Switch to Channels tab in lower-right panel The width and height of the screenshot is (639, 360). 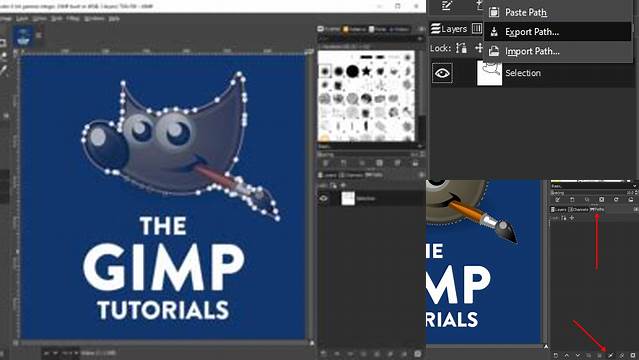pyautogui.click(x=579, y=210)
